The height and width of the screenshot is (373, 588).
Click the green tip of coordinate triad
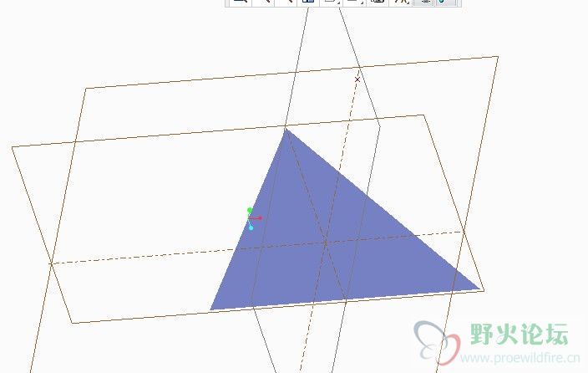[250, 210]
